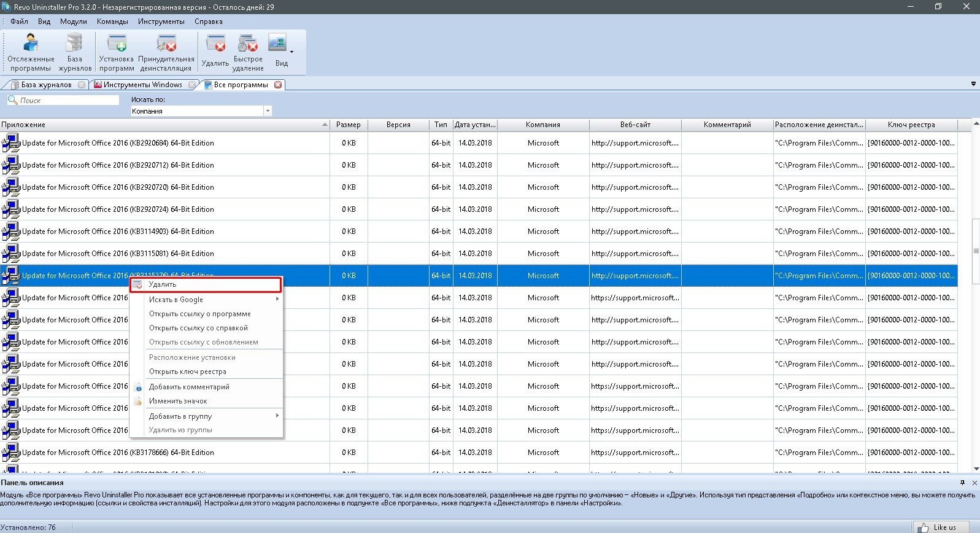Switch to the База журналов tab
This screenshot has width=980, height=533.
[47, 85]
